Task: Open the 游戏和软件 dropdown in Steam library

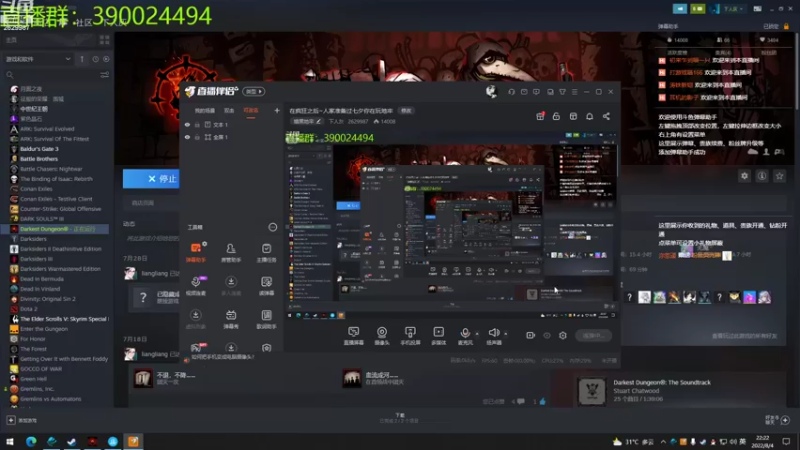Action: coord(38,59)
